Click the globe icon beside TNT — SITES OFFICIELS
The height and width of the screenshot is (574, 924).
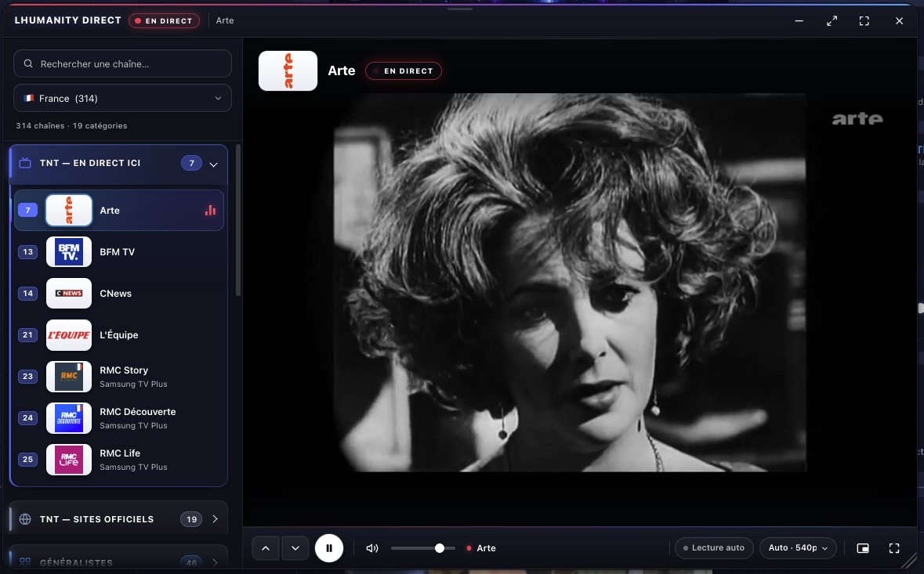(25, 519)
